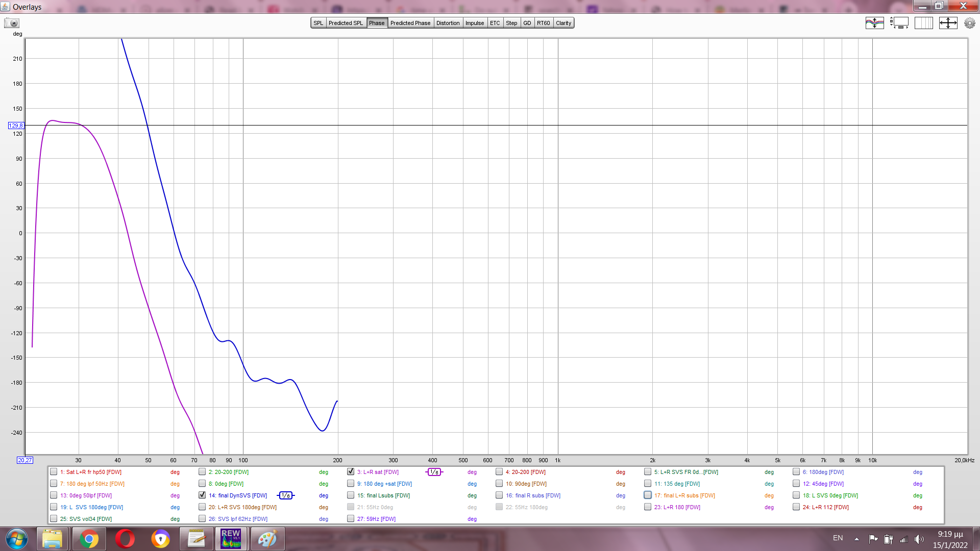Image resolution: width=980 pixels, height=551 pixels.
Task: Click the graph limits arrows icon
Action: (x=948, y=23)
